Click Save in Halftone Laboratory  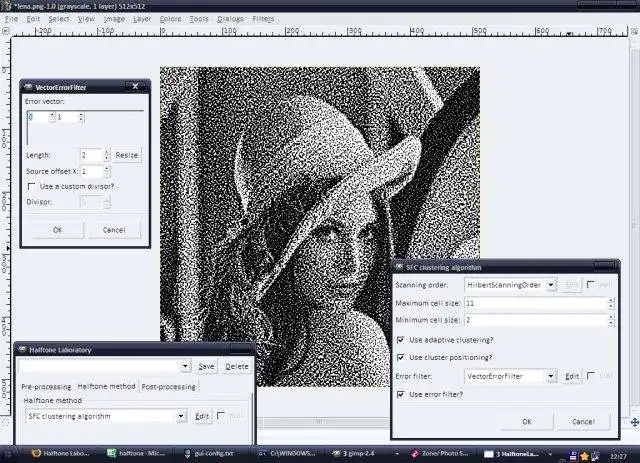point(206,366)
